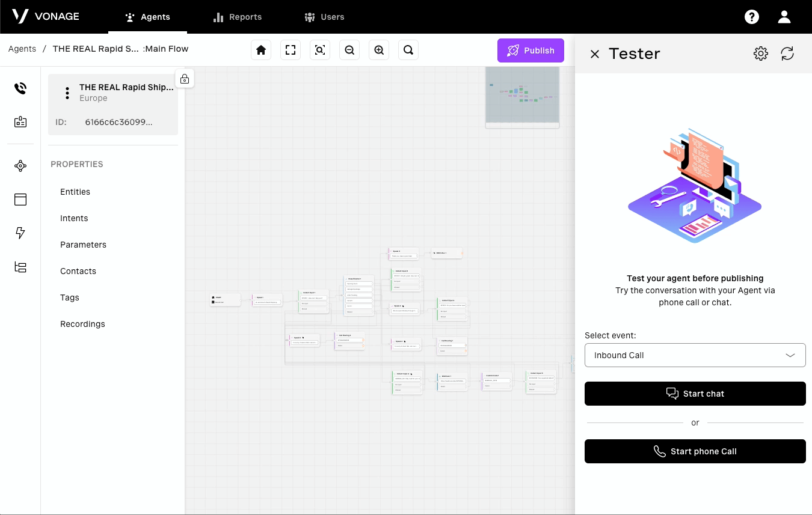This screenshot has height=515, width=812.
Task: Open Tester settings gear
Action: [761, 53]
